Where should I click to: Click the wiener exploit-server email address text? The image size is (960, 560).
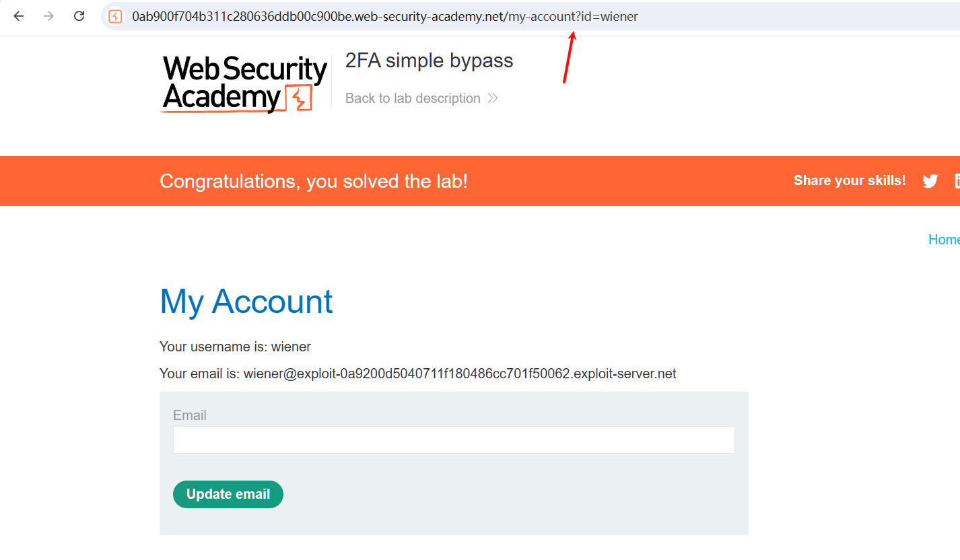pyautogui.click(x=459, y=374)
